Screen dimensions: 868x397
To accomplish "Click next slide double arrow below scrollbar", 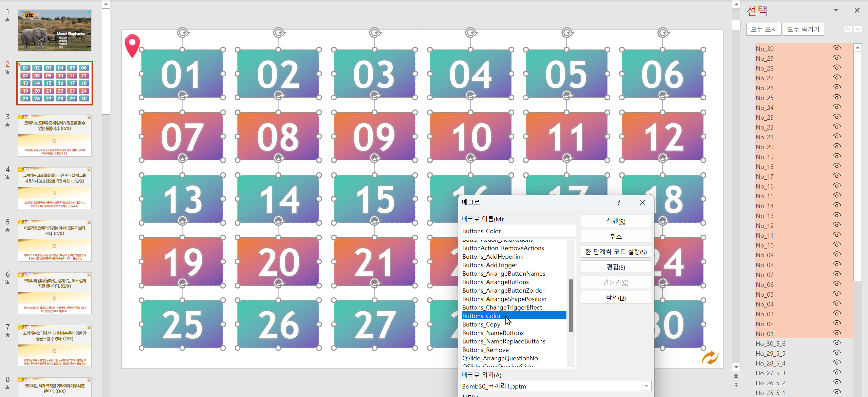I will [736, 385].
